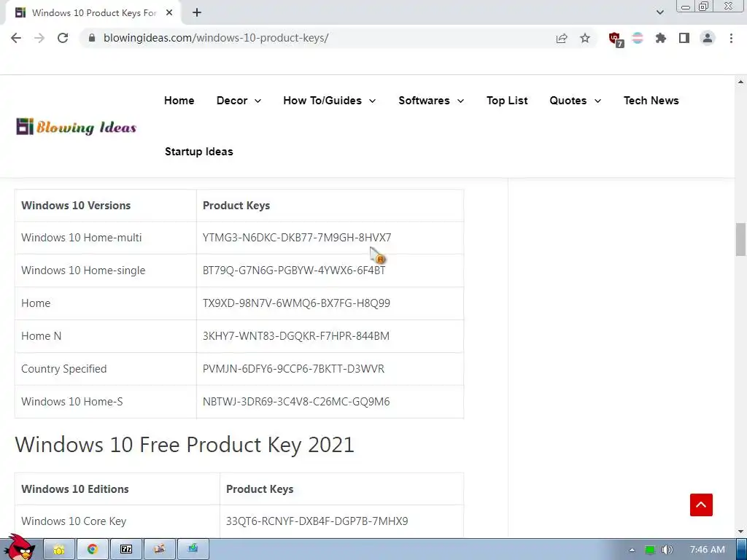Click the striped circle extension icon

click(638, 38)
